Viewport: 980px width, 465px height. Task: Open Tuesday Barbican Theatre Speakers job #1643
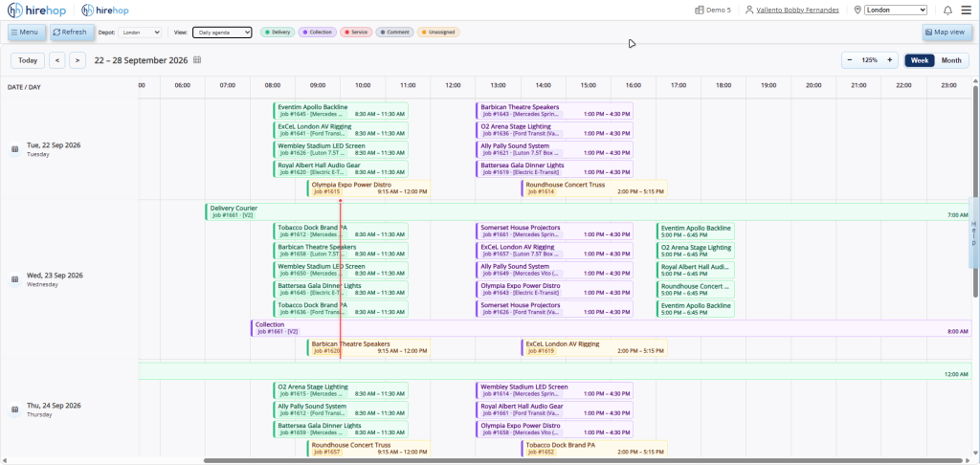click(554, 111)
